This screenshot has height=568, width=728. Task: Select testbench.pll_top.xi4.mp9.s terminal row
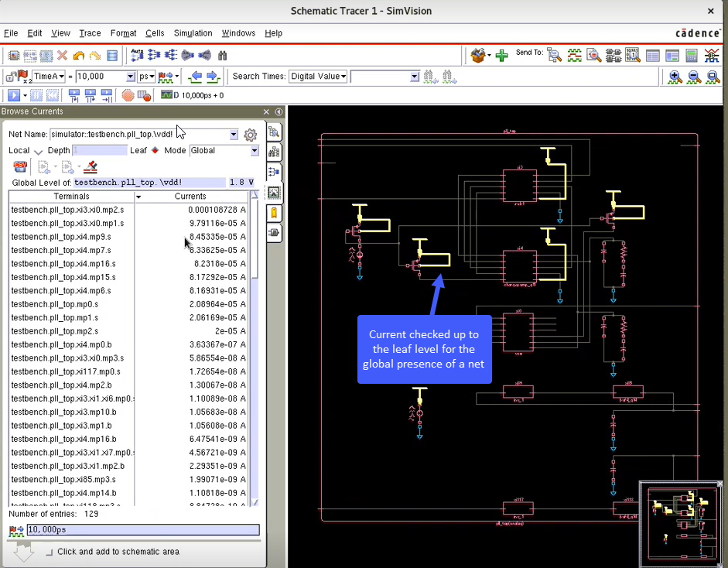coord(61,237)
